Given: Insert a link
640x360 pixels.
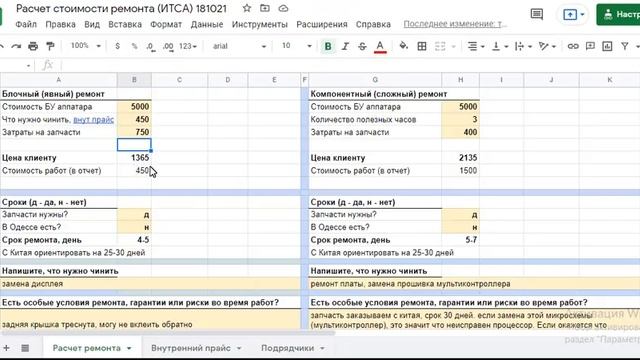Looking at the screenshot, I should point(573,46).
